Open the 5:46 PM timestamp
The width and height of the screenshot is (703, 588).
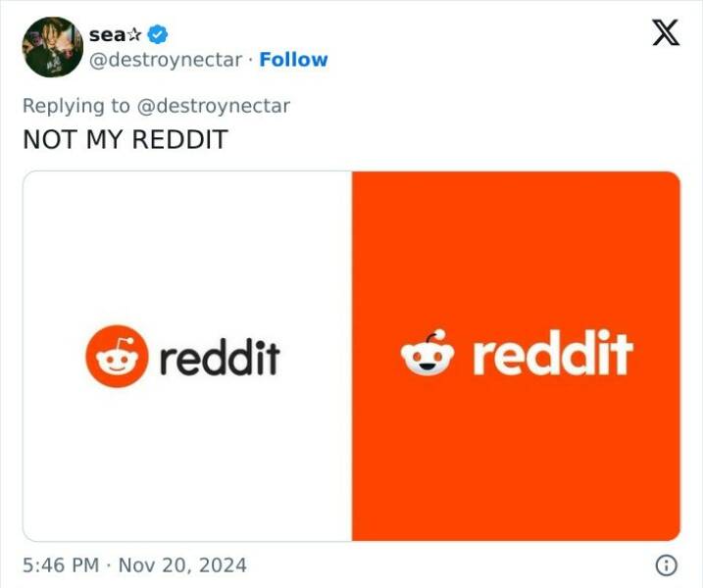[61, 565]
